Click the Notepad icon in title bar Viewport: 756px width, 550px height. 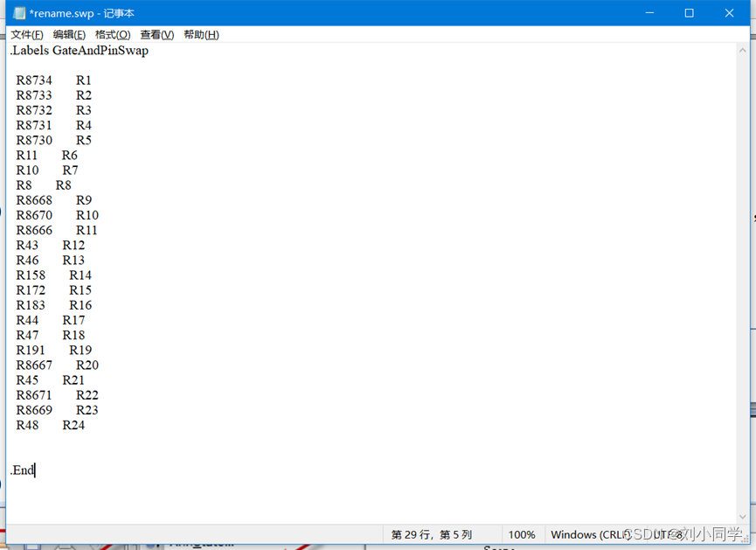click(x=19, y=13)
